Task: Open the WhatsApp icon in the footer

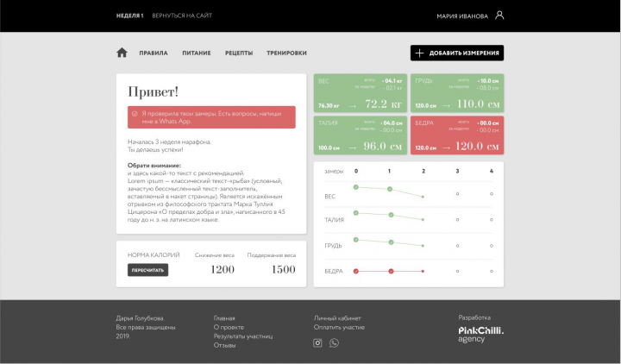Action: tap(335, 343)
